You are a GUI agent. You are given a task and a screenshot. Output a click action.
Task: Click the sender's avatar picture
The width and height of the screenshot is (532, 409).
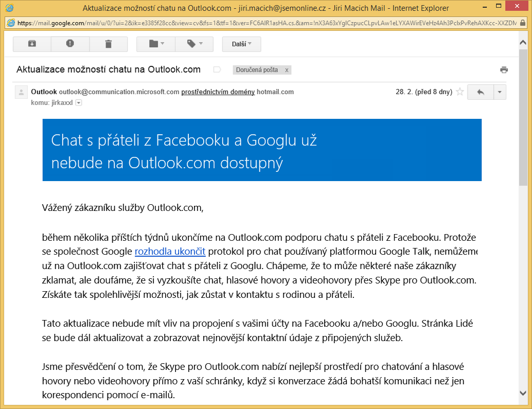(x=21, y=93)
